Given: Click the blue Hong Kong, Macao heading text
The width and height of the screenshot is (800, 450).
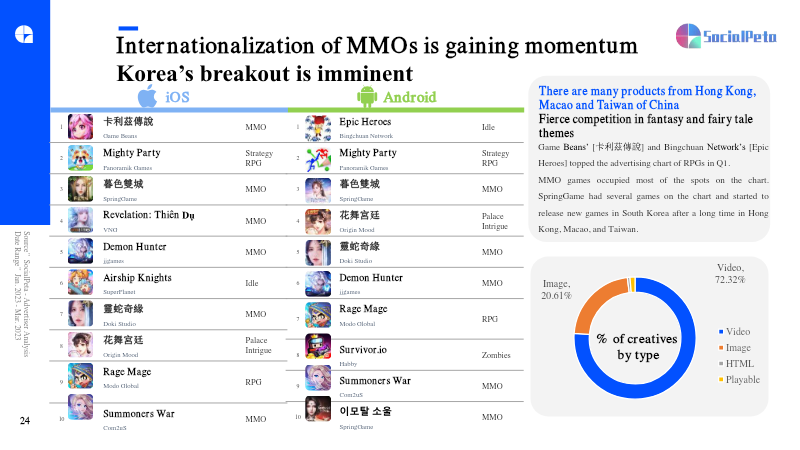Looking at the screenshot, I should (647, 98).
